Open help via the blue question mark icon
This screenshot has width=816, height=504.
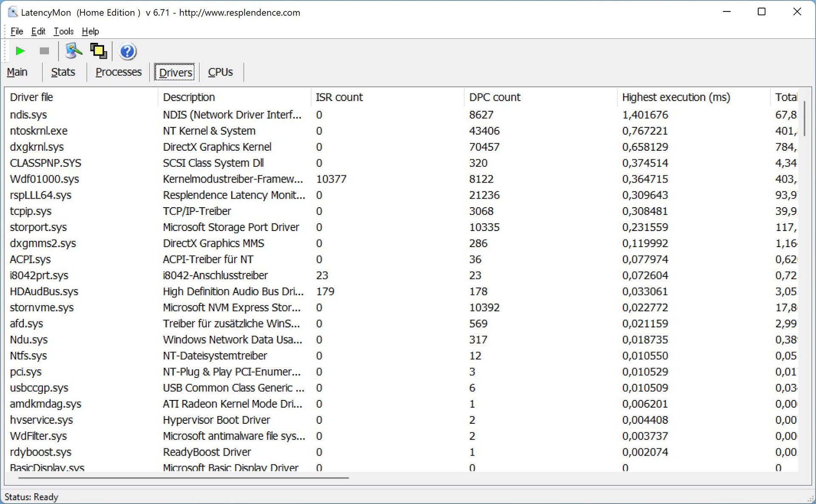coord(127,51)
